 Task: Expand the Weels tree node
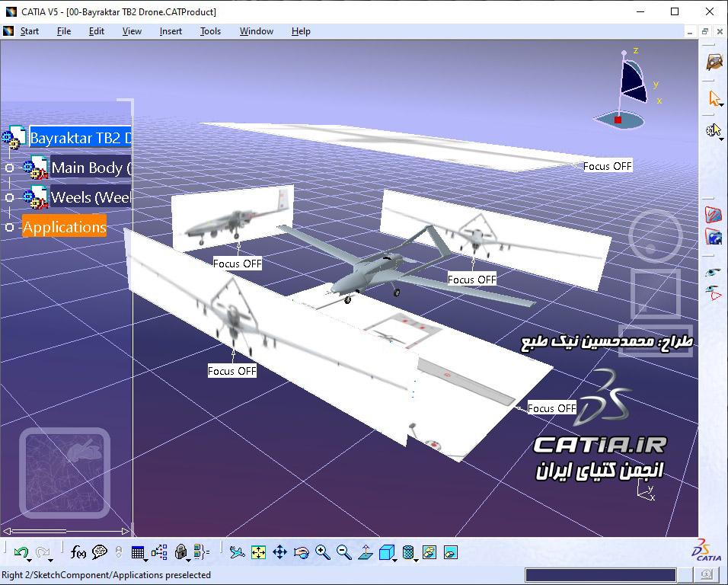pyautogui.click(x=9, y=197)
